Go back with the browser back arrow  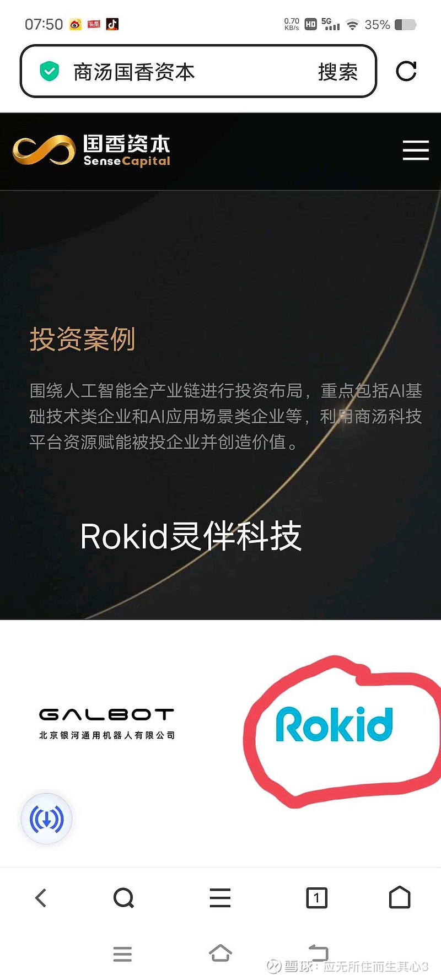click(41, 898)
